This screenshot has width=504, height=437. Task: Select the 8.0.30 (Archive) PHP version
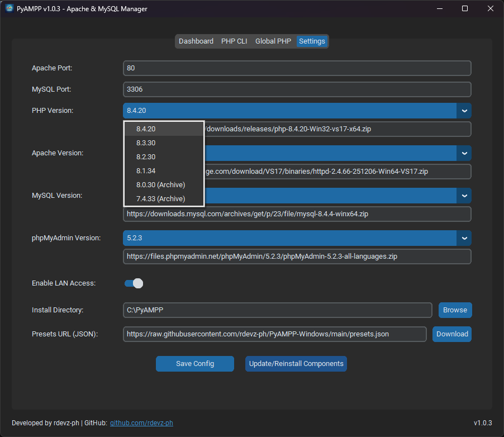pyautogui.click(x=160, y=184)
